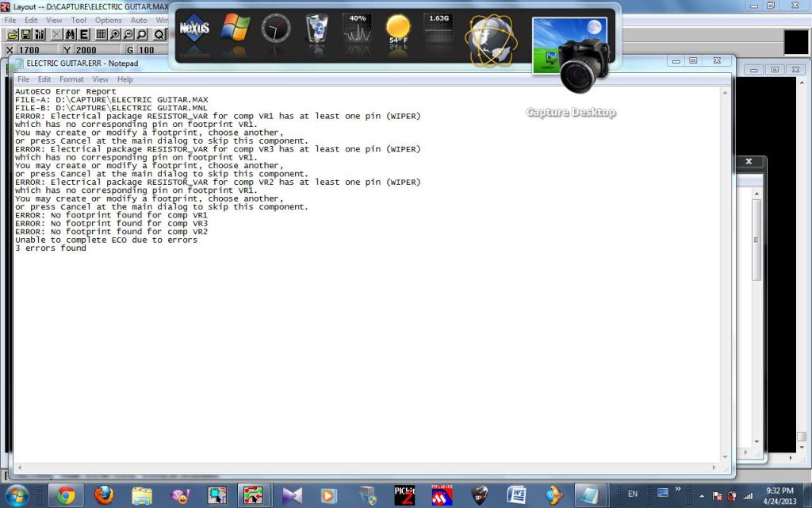This screenshot has height=508, width=812.
Task: Click Notepad vertical scrollbar up arrow
Action: [725, 93]
